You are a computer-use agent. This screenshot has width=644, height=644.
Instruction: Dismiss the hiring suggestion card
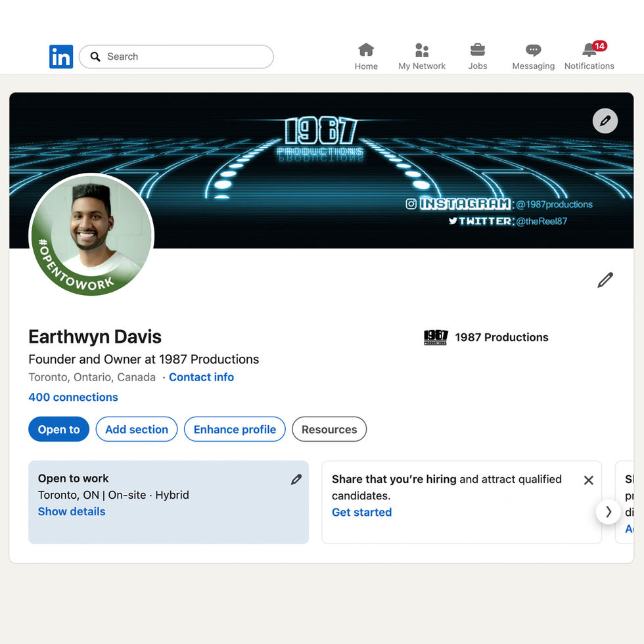588,480
